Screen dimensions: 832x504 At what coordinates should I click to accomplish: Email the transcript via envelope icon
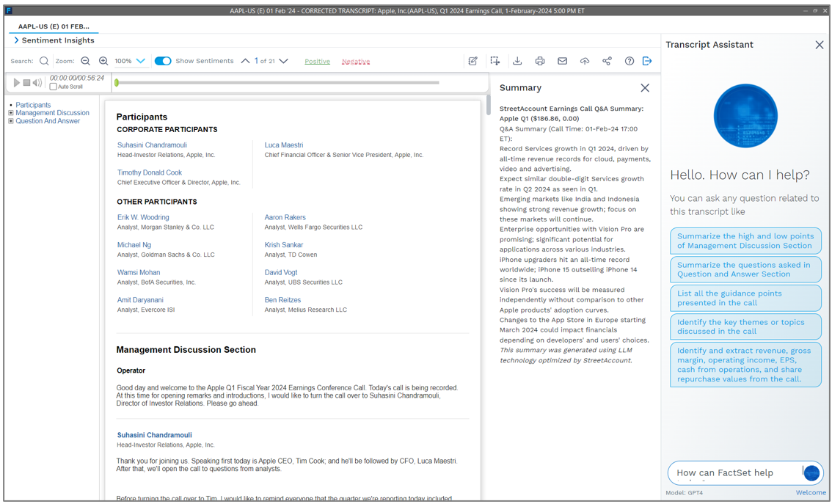(x=562, y=62)
